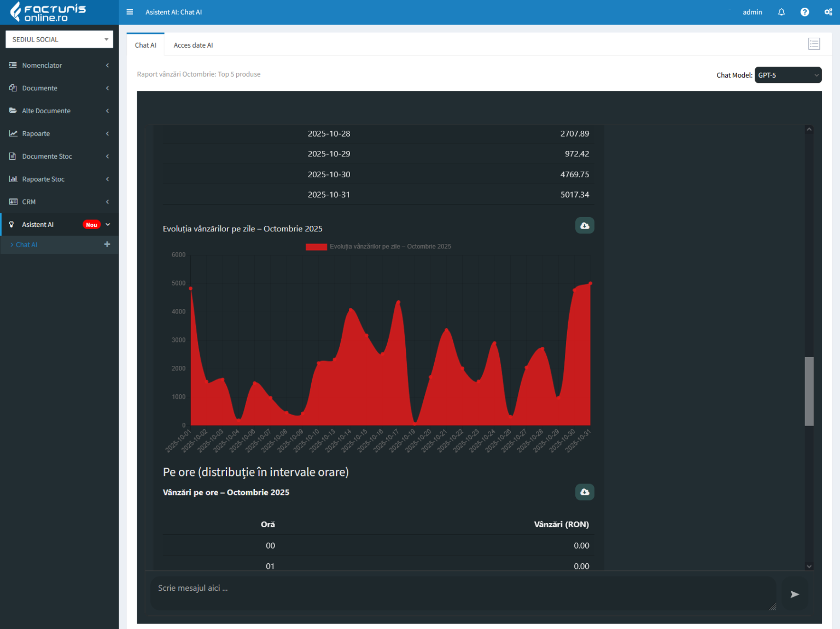The image size is (840, 629).
Task: Click the admin user name
Action: (752, 12)
